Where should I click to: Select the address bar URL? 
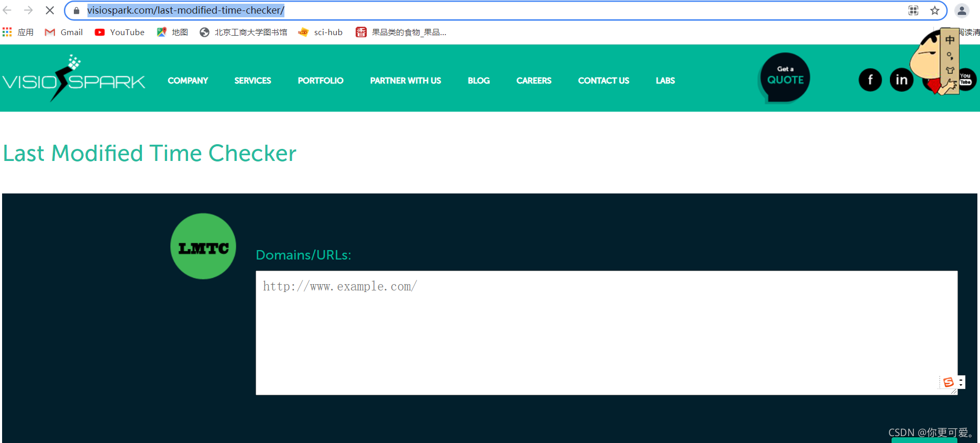click(185, 10)
